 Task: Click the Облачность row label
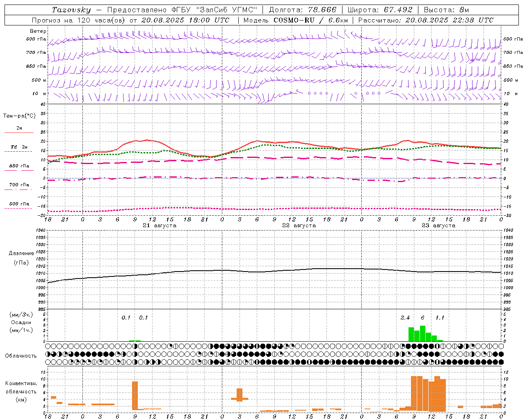tap(21, 356)
